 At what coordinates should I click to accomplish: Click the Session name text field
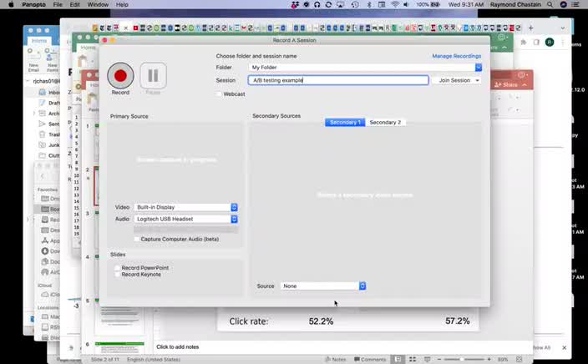[337, 80]
